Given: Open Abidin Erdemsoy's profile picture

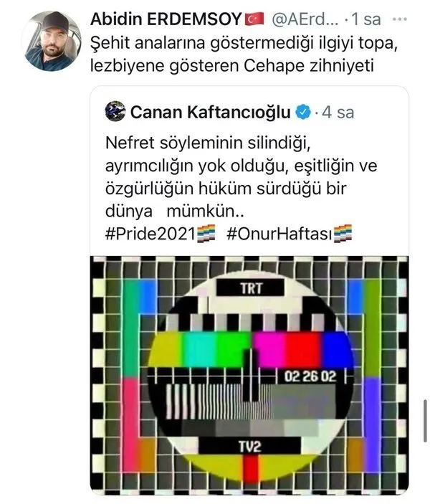Looking at the screenshot, I should click(51, 41).
